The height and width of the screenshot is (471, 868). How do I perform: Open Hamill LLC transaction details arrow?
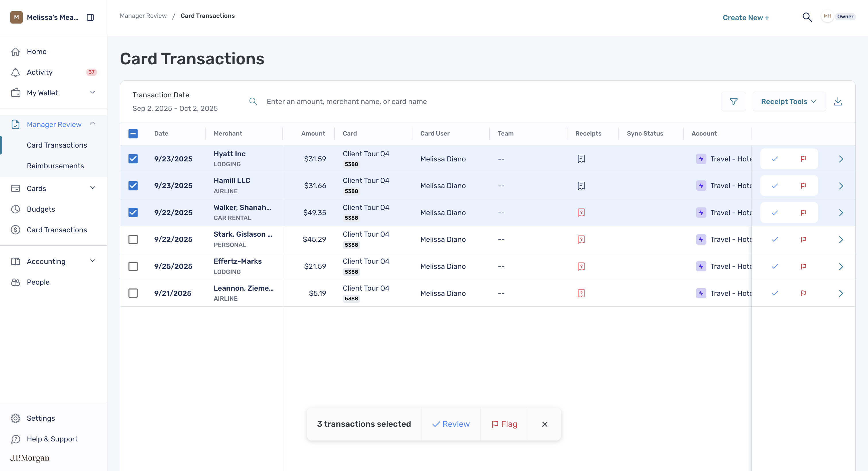tap(841, 186)
